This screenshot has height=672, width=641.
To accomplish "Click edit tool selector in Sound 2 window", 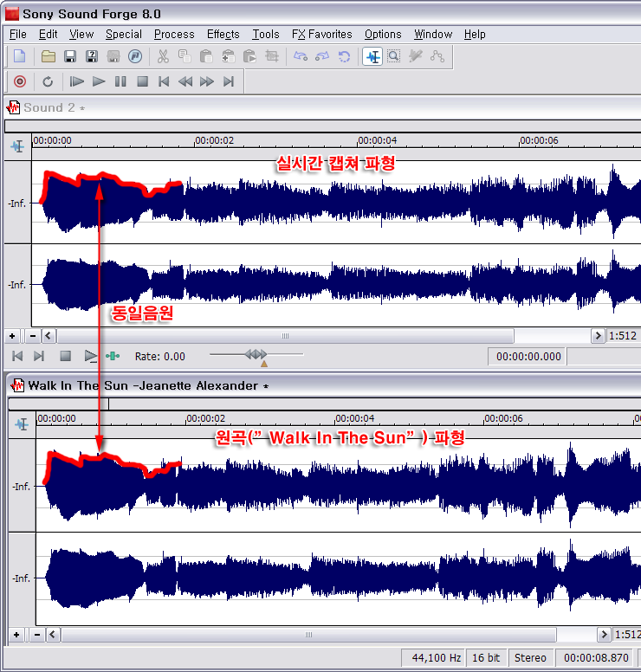I will [x=17, y=146].
